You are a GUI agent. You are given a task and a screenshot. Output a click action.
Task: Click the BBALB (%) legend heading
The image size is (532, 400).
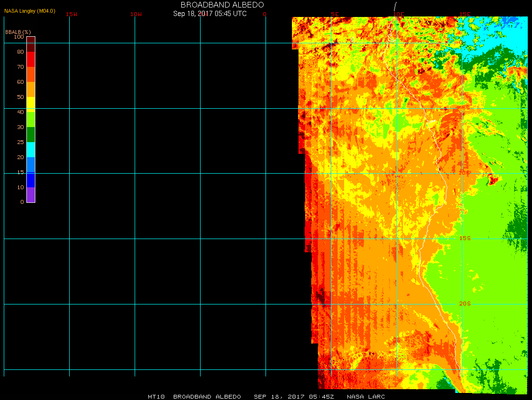coord(18,32)
